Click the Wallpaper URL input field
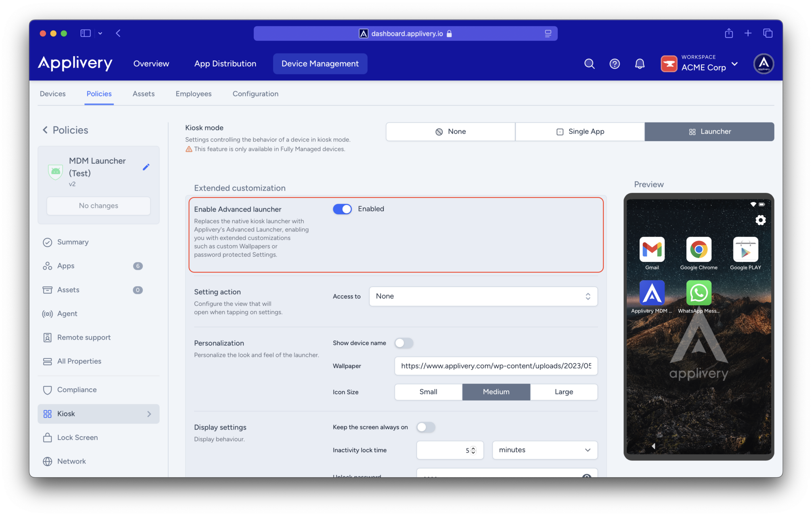The image size is (812, 516). [496, 366]
